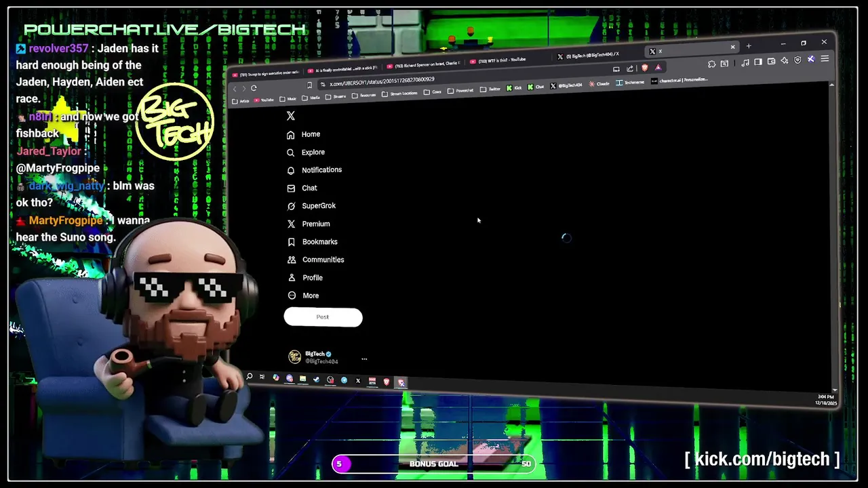Go forward with the browser forward arrow
The image size is (868, 488).
pos(244,89)
